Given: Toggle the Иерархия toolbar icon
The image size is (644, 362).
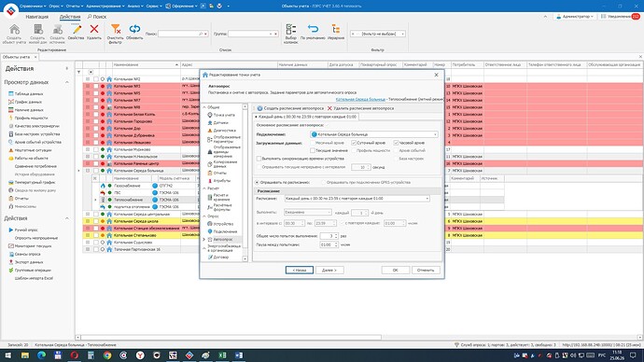Looking at the screenshot, I should 336,29.
